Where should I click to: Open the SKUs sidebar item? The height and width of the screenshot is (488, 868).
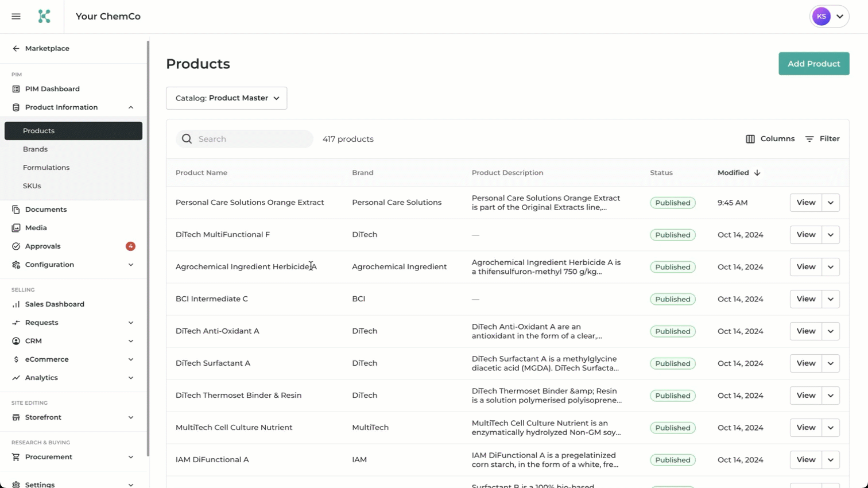[x=32, y=186]
